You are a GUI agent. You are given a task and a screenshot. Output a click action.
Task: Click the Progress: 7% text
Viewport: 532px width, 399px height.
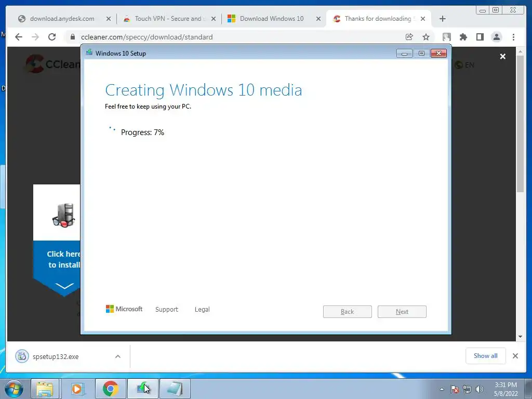click(142, 132)
